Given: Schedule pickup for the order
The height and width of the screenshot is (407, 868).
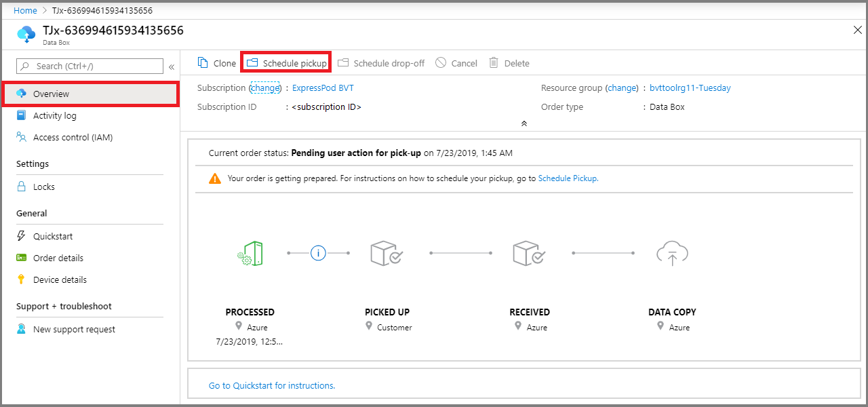Looking at the screenshot, I should tap(285, 62).
